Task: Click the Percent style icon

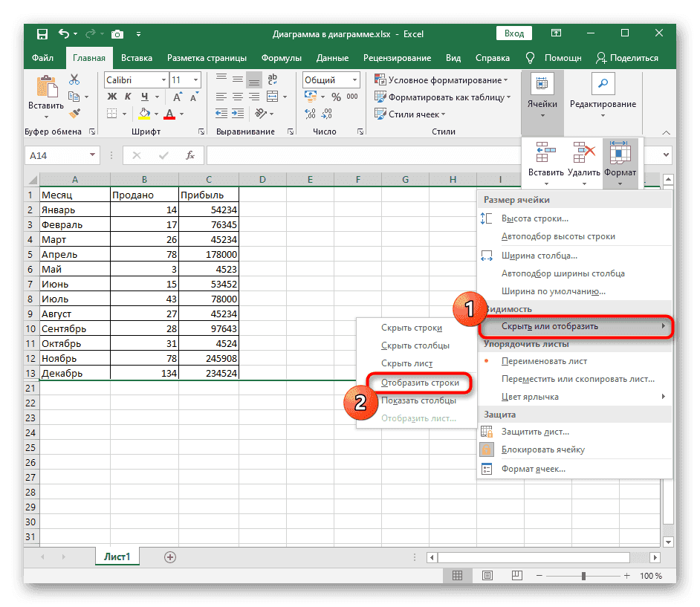Action: point(335,97)
